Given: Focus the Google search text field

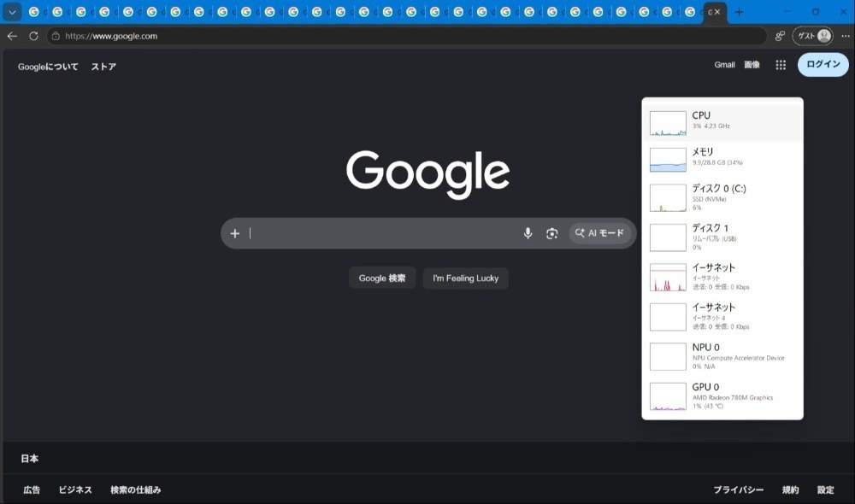Looking at the screenshot, I should [x=381, y=233].
